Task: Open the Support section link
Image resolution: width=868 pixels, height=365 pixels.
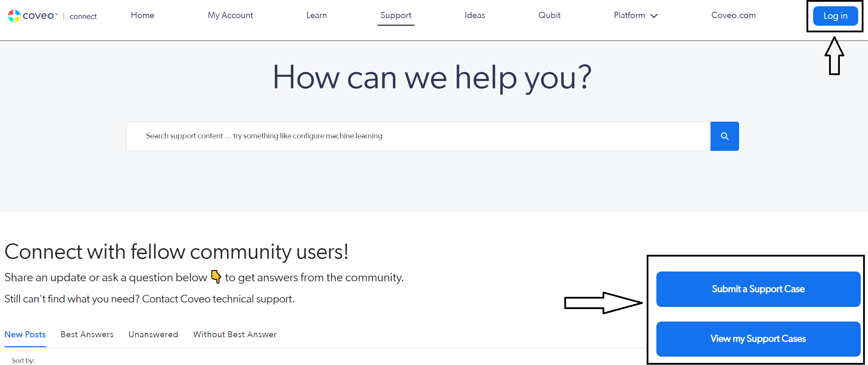Action: [x=396, y=15]
